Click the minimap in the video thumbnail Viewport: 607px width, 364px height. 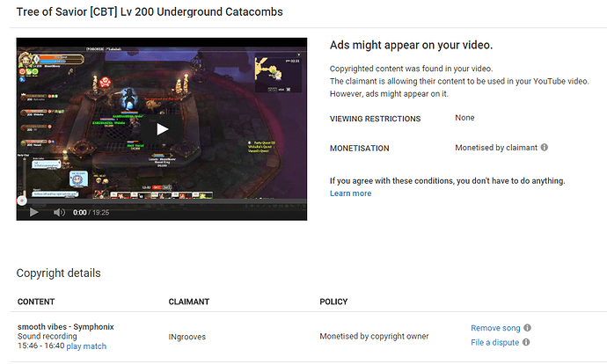click(277, 72)
